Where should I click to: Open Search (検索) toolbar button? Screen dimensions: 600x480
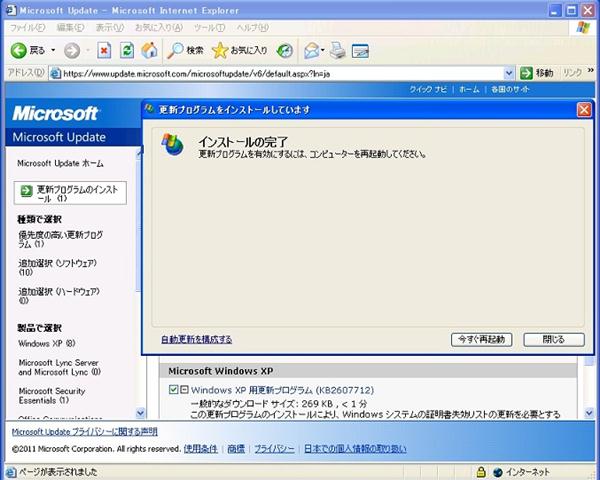[185, 50]
